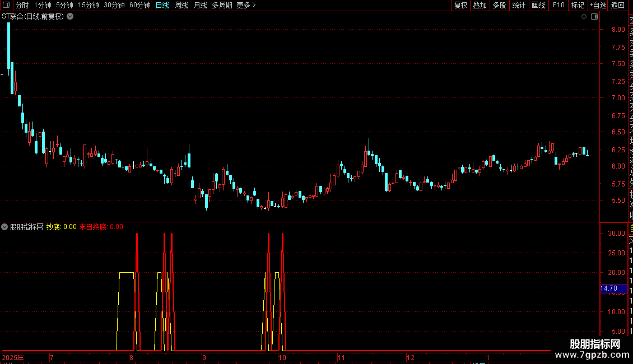Click the 2025年 label on time axis
Image resolution: width=633 pixels, height=364 pixels.
12,357
